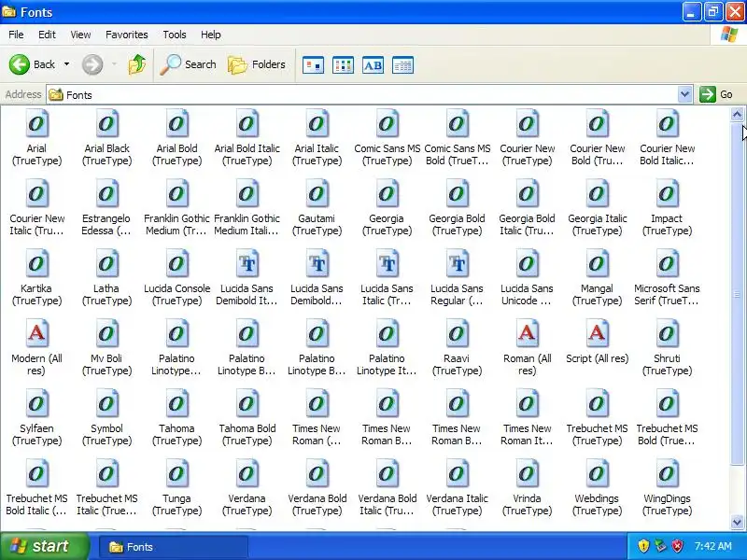This screenshot has height=560, width=747.
Task: Click the Latha (TrueType) label
Action: (106, 294)
